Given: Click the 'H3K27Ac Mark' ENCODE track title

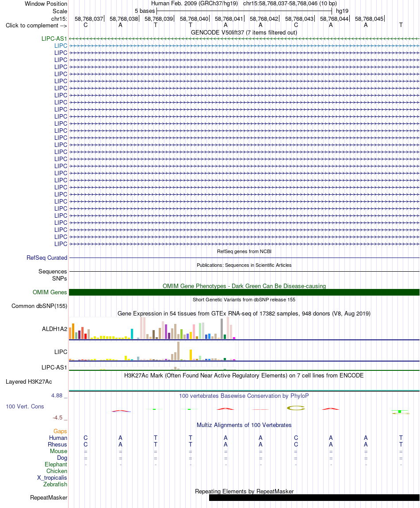Looking at the screenshot, I should point(244,376).
